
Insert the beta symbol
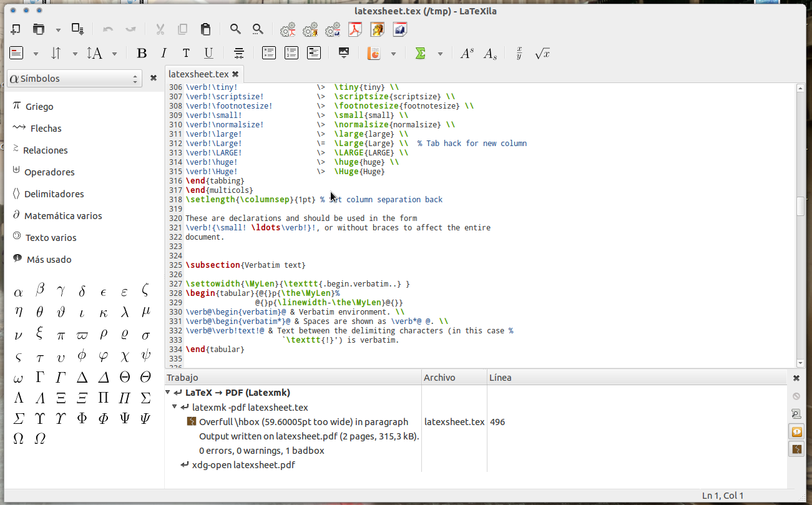40,289
